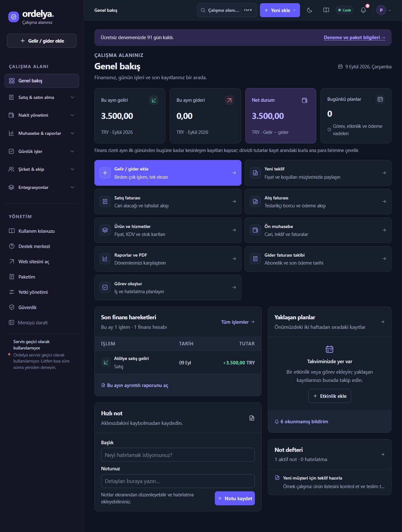Click the Gider faturası takibi receipt icon
This screenshot has height=532, width=402.
255,259
